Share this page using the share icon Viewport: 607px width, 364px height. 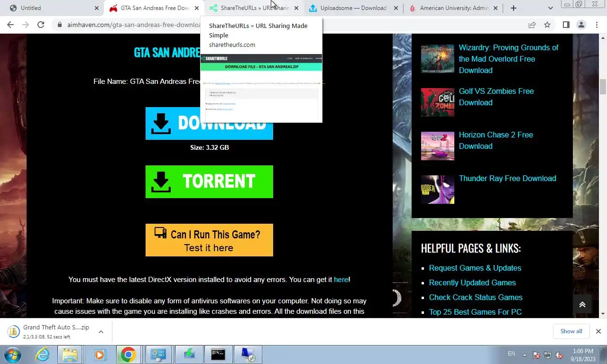[532, 25]
